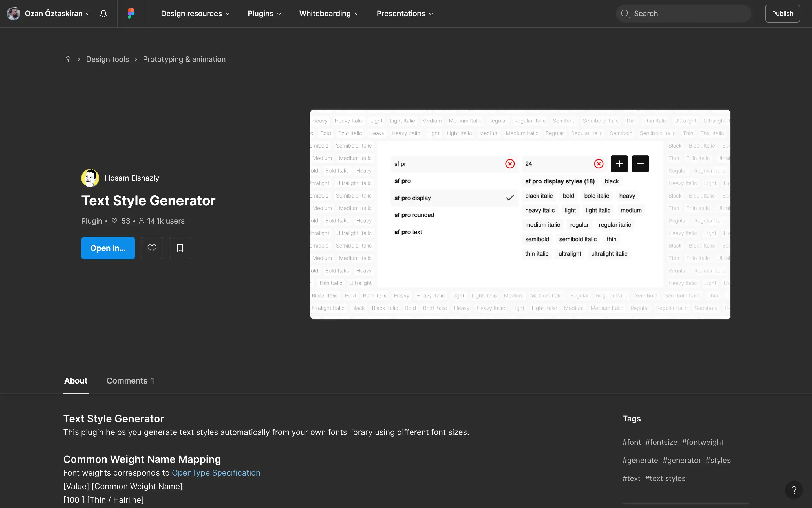The width and height of the screenshot is (812, 508).
Task: Click the Common Weight Name Mapping heading
Action: 142,459
